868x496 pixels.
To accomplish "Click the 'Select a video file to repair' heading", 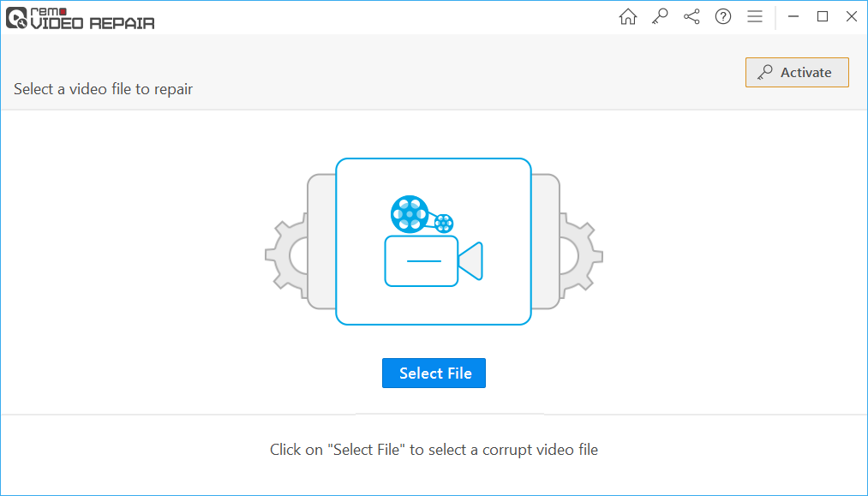I will [x=101, y=88].
